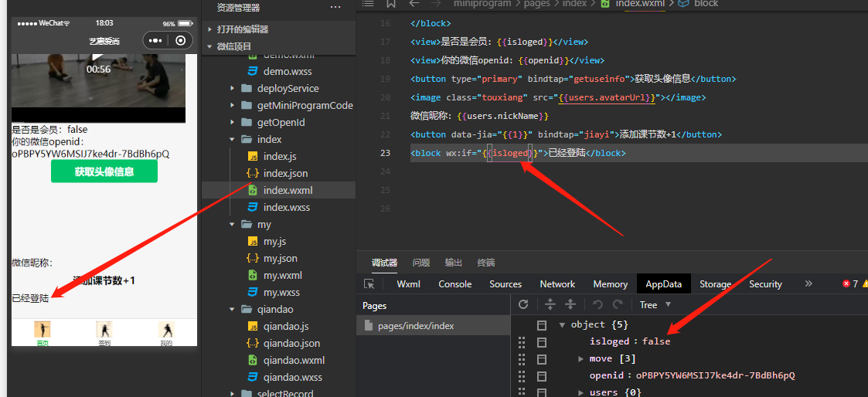868x397 pixels.
Task: Open the Memory debugger tab
Action: coord(610,283)
